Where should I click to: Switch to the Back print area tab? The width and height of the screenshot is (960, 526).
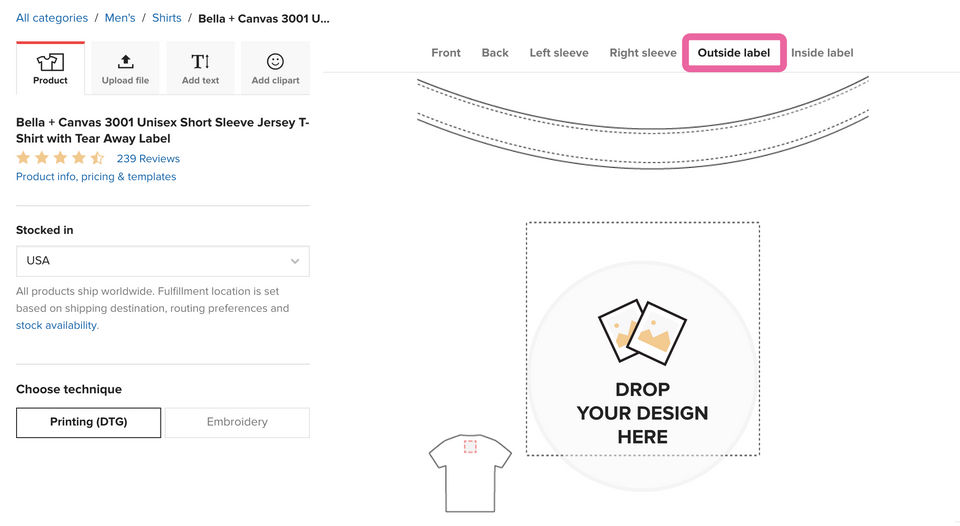click(x=495, y=53)
